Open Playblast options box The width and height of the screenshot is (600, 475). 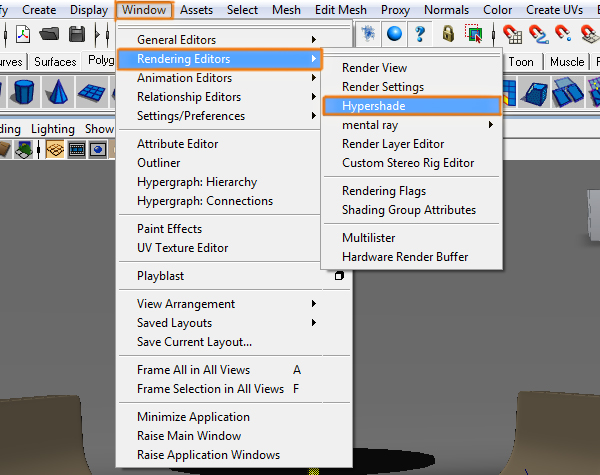(x=339, y=276)
